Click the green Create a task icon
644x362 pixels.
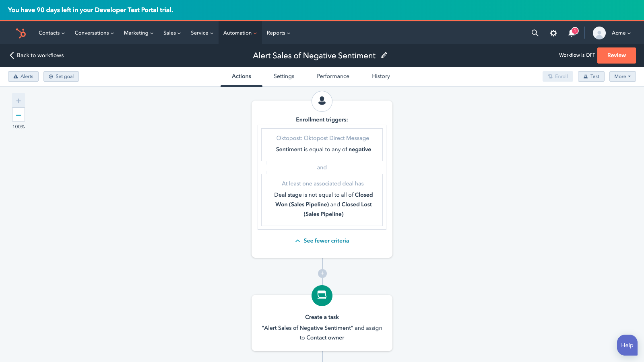pyautogui.click(x=322, y=296)
